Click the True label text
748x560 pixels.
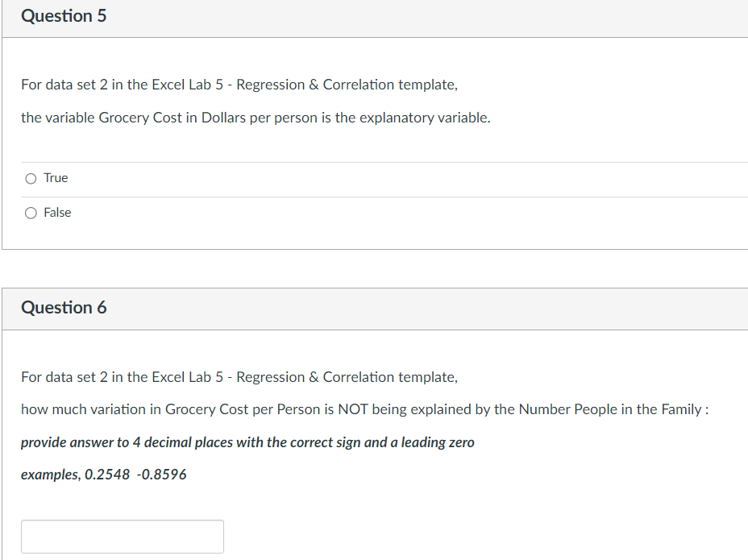[x=54, y=177]
